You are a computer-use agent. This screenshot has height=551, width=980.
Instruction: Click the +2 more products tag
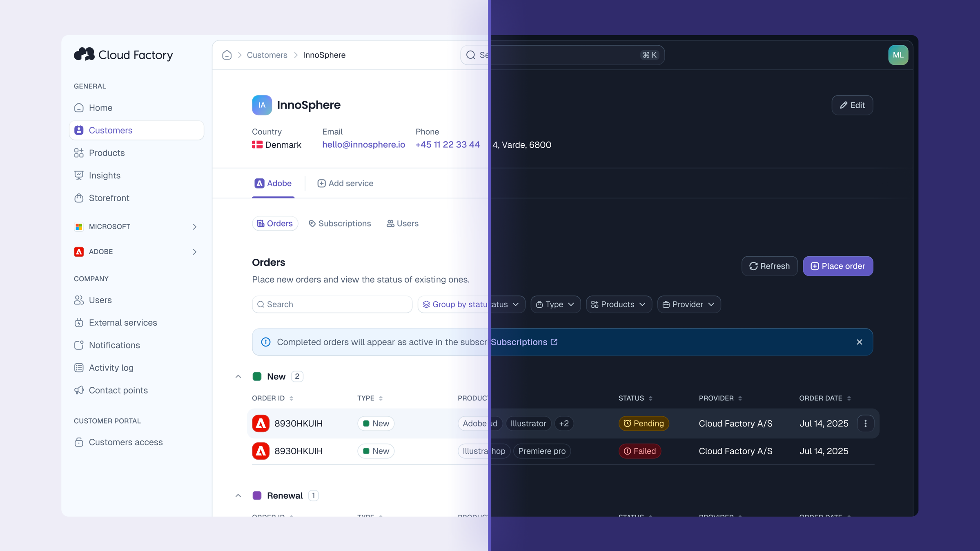point(564,424)
